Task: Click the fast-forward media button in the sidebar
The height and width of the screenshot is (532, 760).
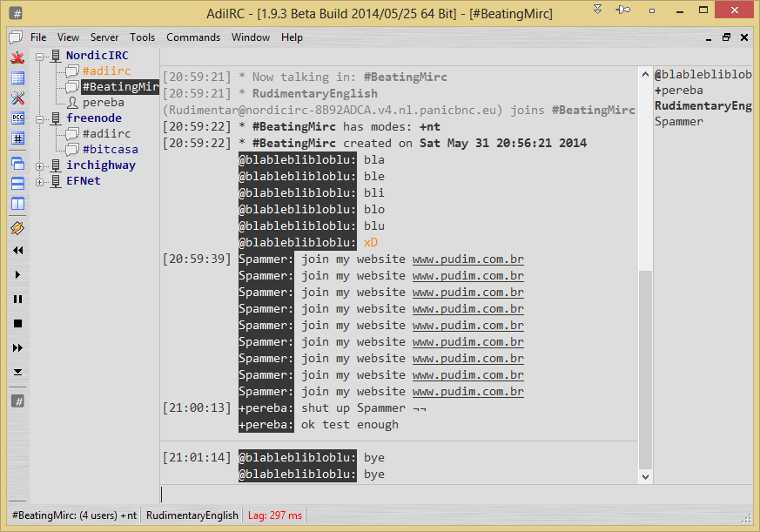Action: (x=18, y=347)
